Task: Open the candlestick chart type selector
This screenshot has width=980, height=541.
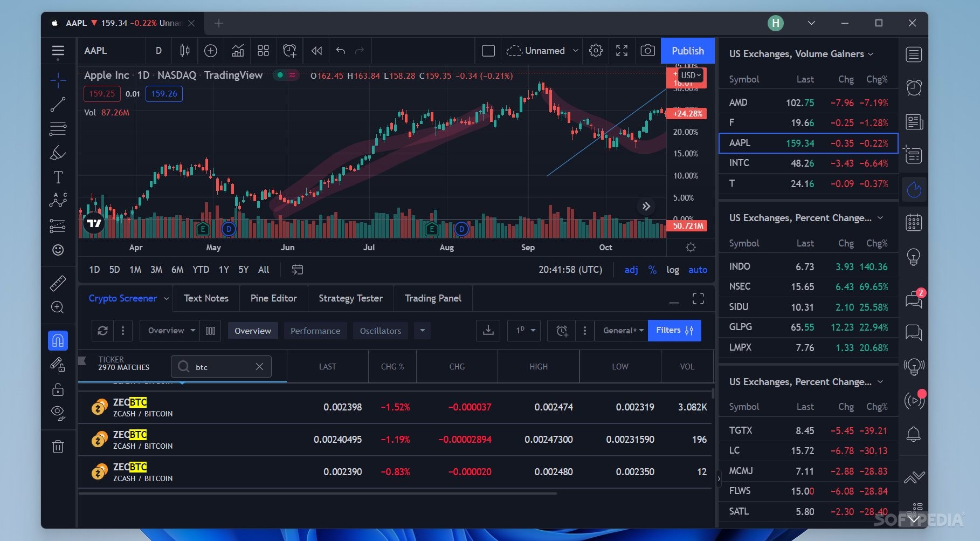Action: [x=184, y=51]
